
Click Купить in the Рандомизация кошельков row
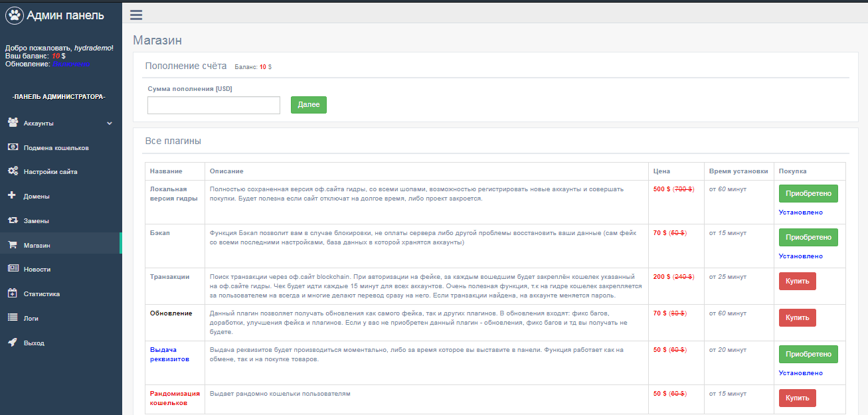click(x=797, y=398)
